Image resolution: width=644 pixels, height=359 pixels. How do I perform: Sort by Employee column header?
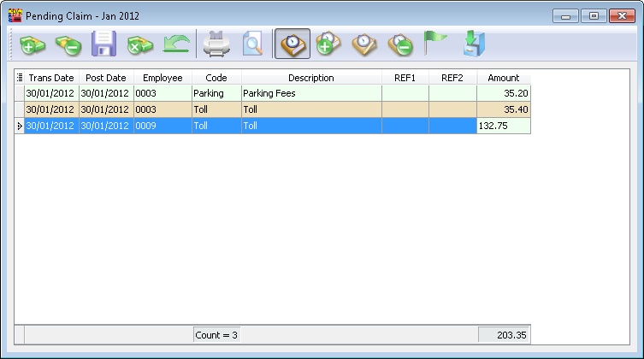coord(162,78)
